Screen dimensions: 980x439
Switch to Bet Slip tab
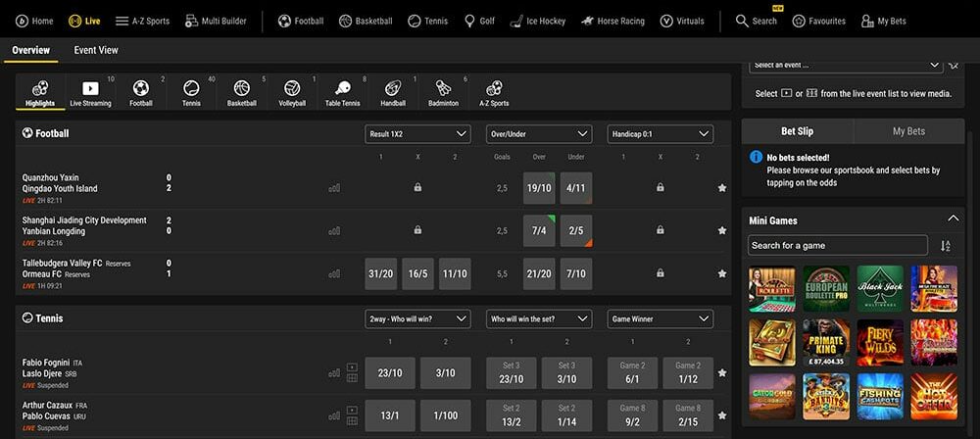click(798, 131)
